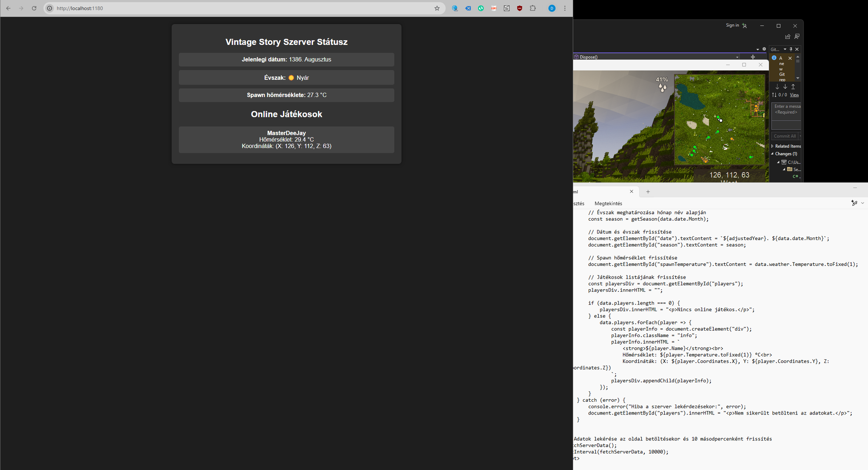Open the Extensions puzzle menu
Image resolution: width=868 pixels, height=470 pixels.
(x=533, y=8)
